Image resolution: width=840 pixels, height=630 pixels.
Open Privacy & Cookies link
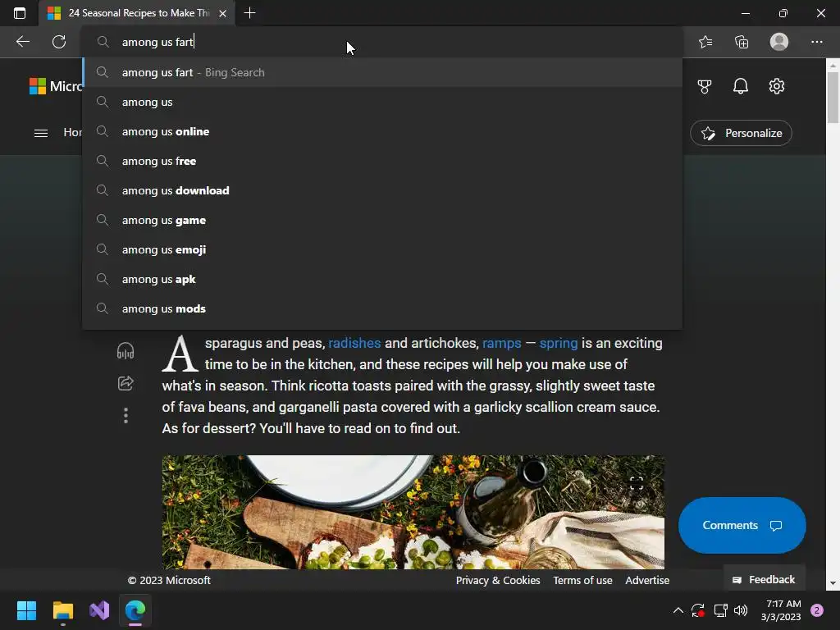[x=498, y=580]
